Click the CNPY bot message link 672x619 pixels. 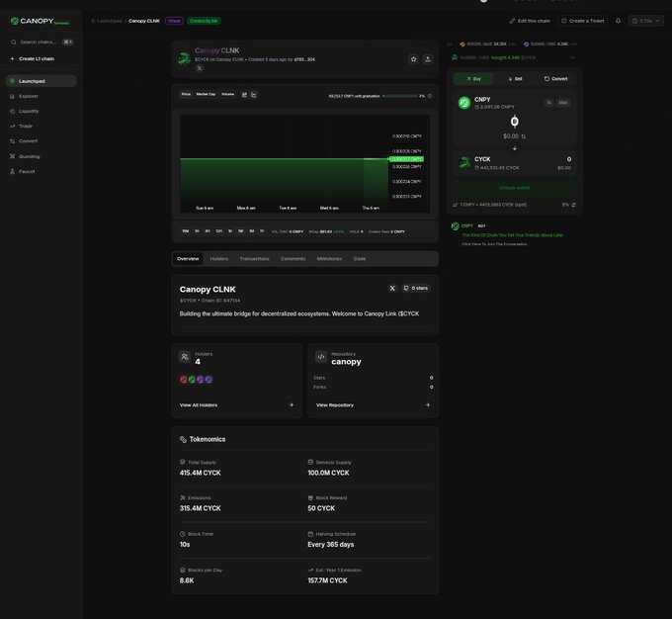pyautogui.click(x=513, y=235)
